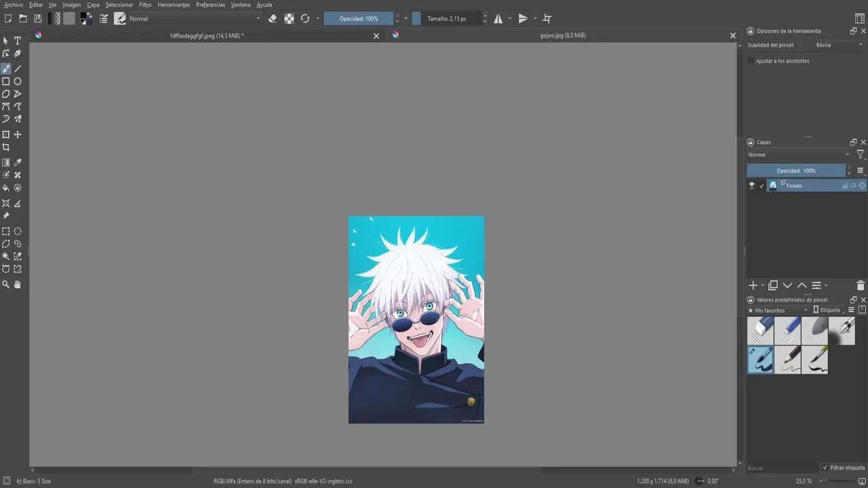
Task: Select the Calligraphy tool
Action: point(18,54)
